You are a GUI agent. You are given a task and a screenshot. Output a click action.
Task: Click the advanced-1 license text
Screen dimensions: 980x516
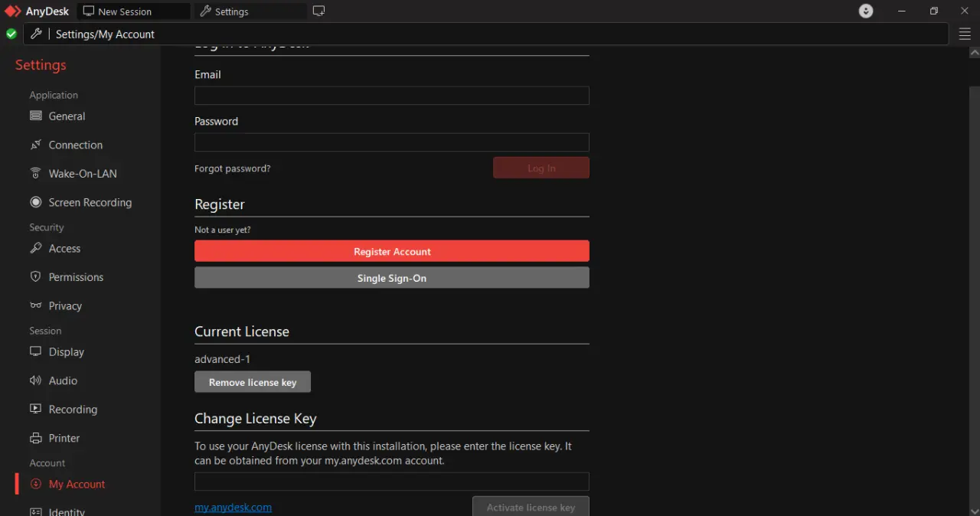[x=222, y=359]
